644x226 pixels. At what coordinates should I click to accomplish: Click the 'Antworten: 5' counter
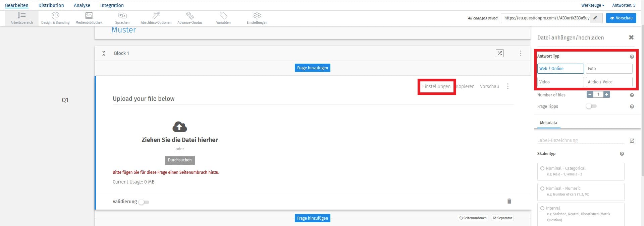pyautogui.click(x=624, y=5)
